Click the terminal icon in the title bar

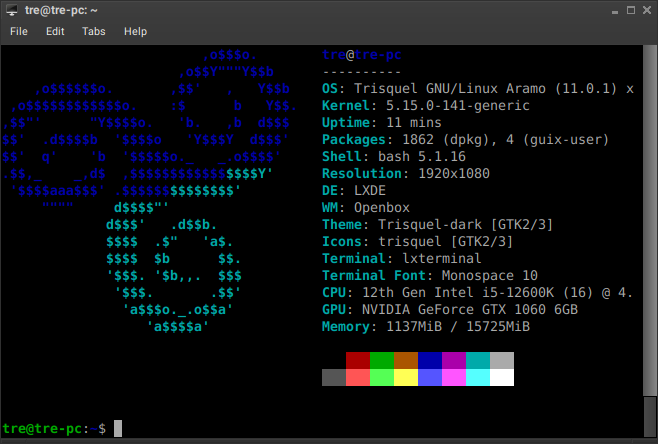tap(12, 10)
